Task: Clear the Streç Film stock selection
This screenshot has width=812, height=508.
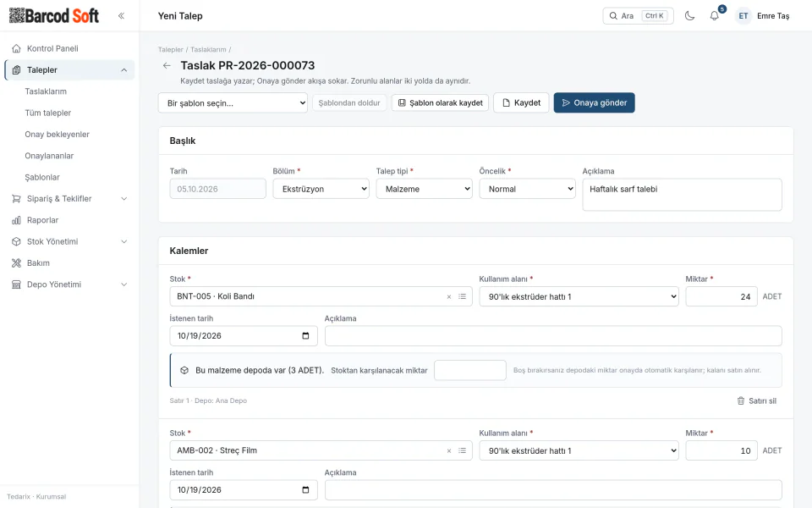Action: pos(449,451)
